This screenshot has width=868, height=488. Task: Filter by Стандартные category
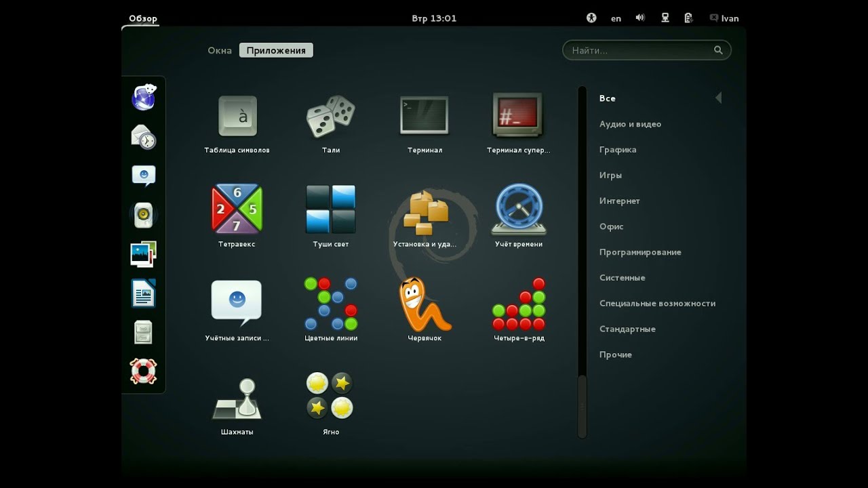point(627,329)
